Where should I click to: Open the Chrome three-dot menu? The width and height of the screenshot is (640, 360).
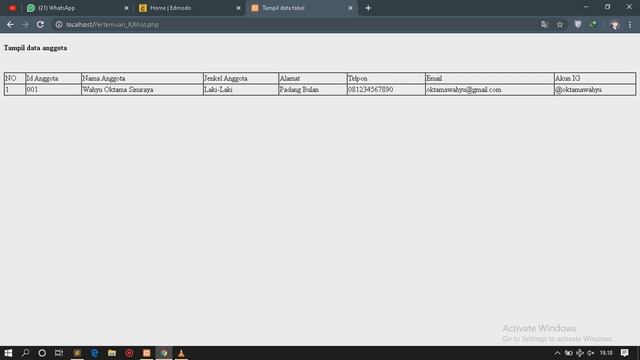[x=630, y=24]
